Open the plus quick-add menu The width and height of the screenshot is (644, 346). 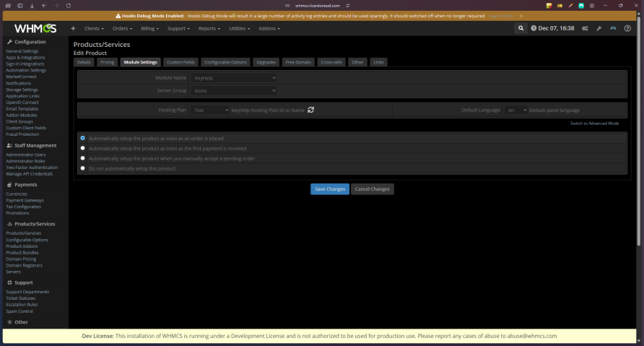click(x=73, y=28)
